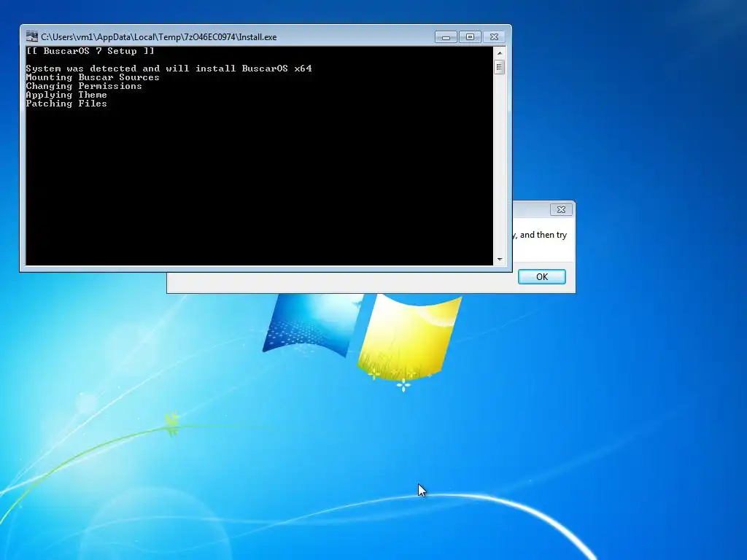Click the console scrollbar up arrow

tap(499, 52)
